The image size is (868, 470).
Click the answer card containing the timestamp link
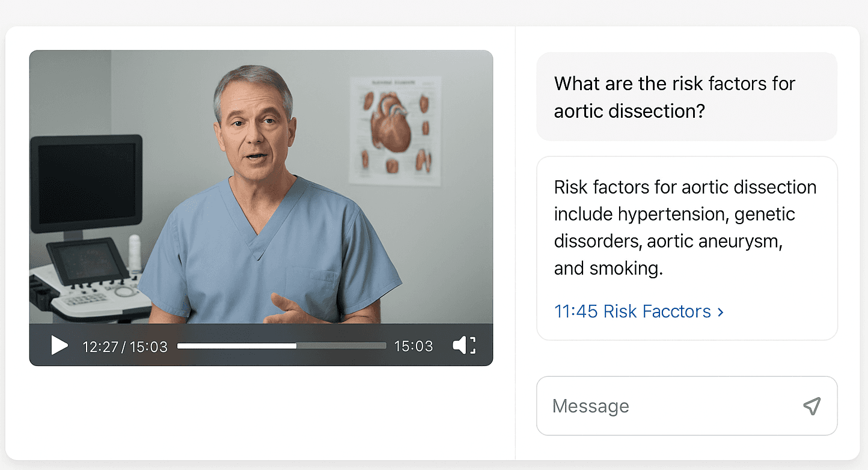pos(686,248)
